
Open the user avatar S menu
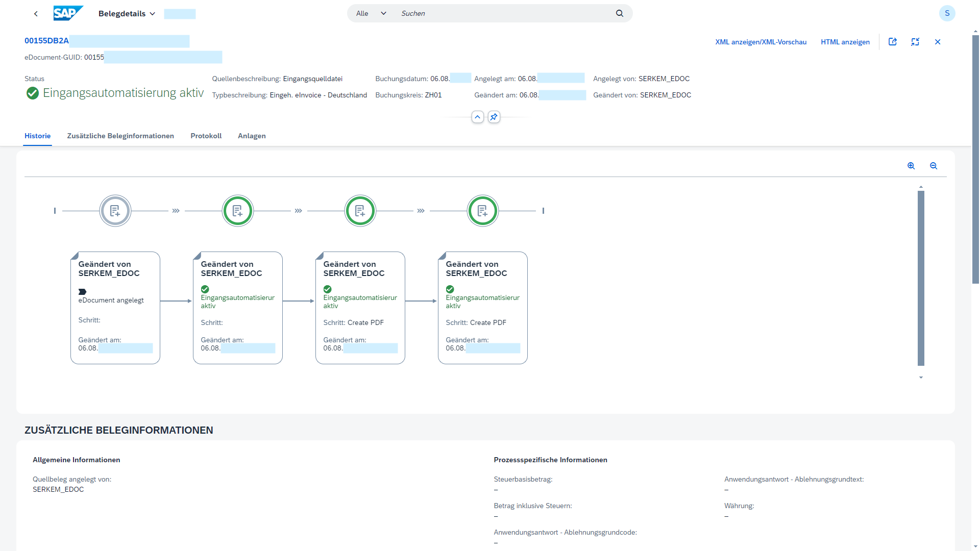point(947,13)
